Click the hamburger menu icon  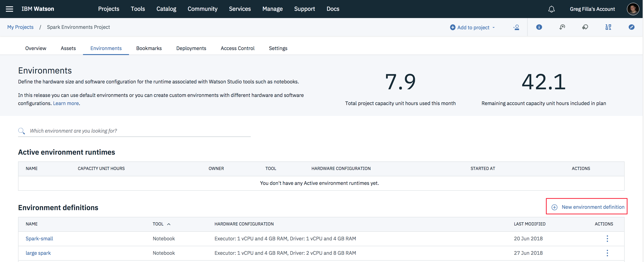point(9,9)
